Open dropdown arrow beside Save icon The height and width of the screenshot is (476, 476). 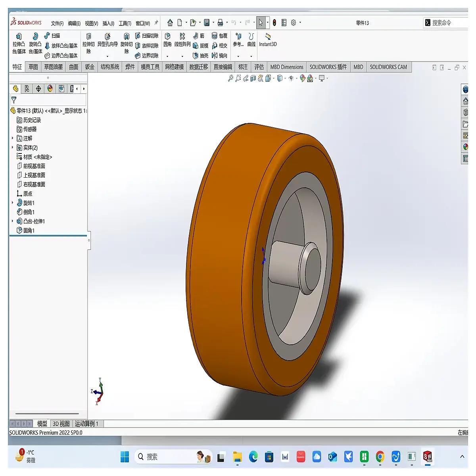[213, 23]
